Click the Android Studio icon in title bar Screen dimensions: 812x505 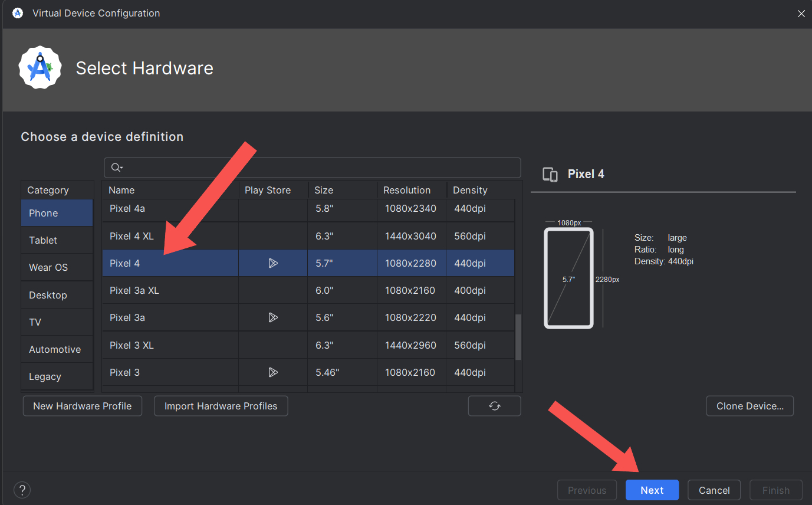point(18,13)
